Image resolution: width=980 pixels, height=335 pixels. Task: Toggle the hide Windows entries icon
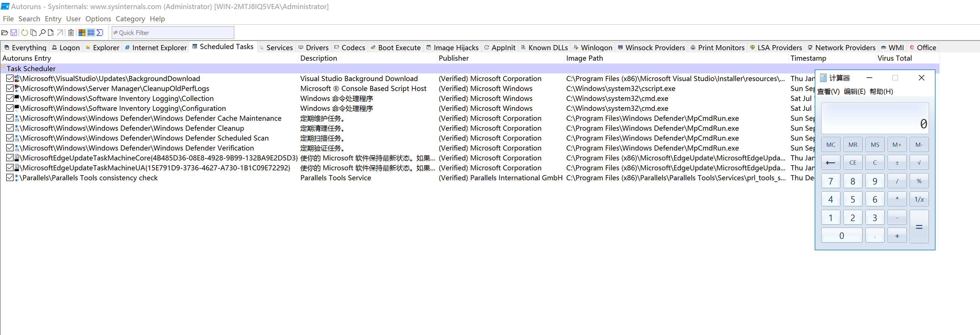[x=90, y=33]
